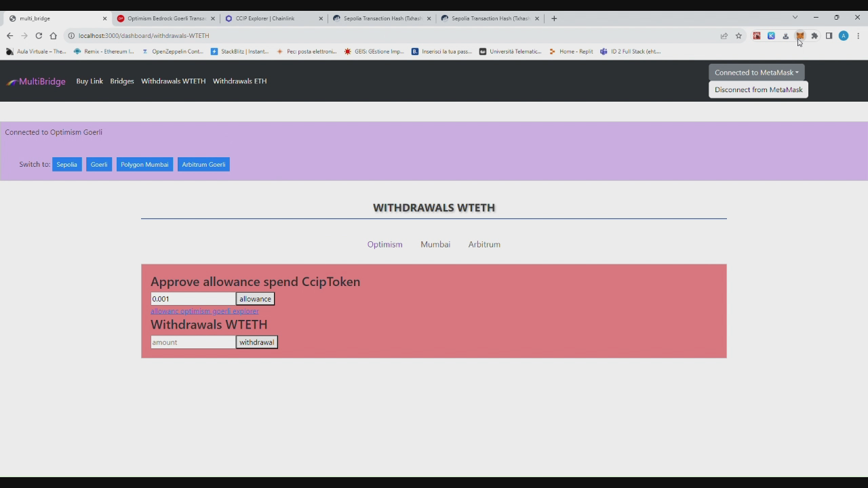The width and height of the screenshot is (868, 488).
Task: Open Withdrawals WTETH in the navbar
Action: point(173,81)
